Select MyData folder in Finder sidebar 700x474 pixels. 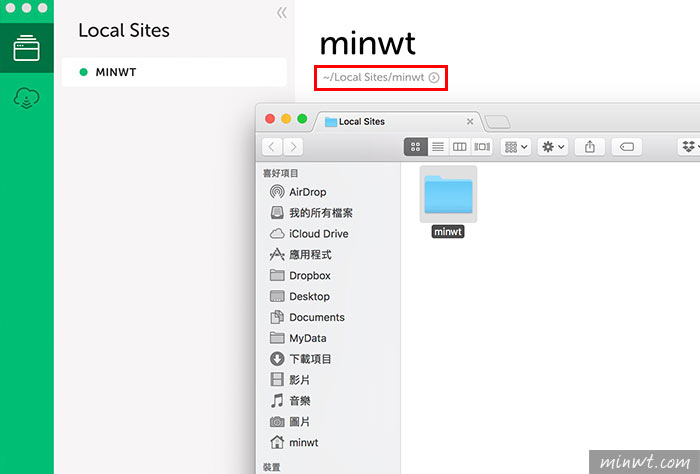tap(298, 338)
